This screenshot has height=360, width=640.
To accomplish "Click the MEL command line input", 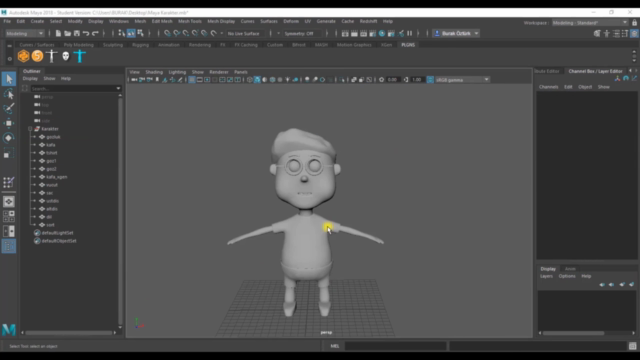I will tap(395, 346).
